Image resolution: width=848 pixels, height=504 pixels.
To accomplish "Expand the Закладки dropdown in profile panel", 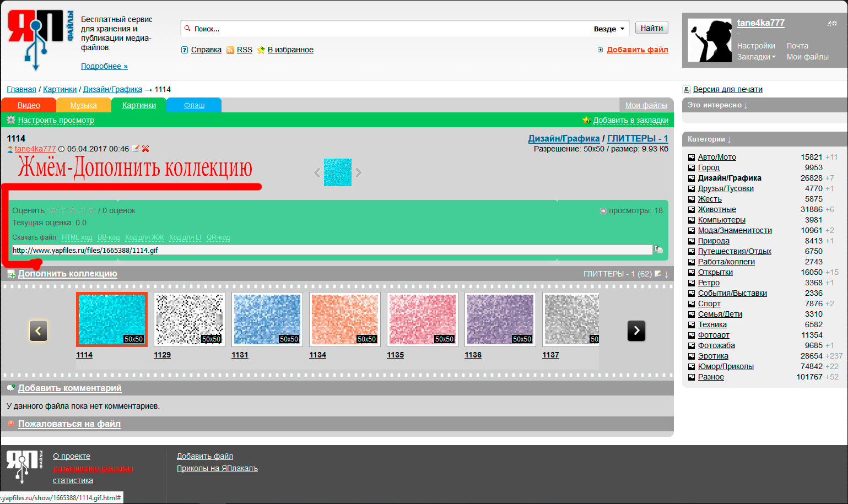I will pos(756,57).
